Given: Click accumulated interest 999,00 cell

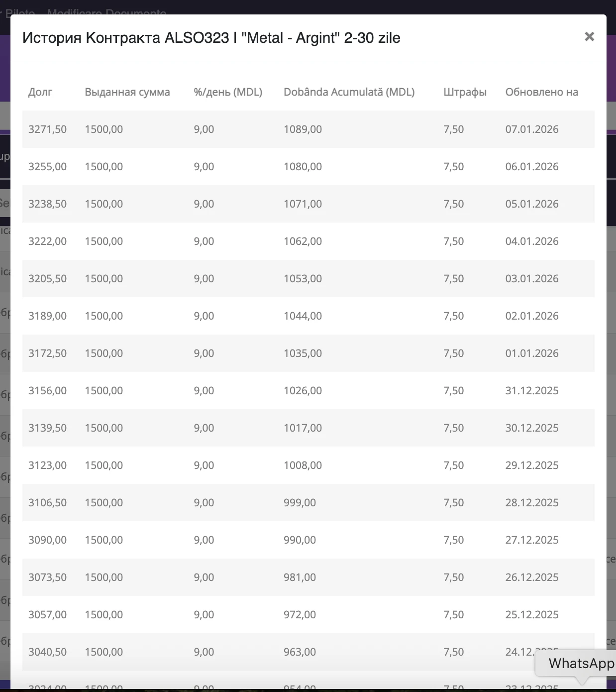Looking at the screenshot, I should click(x=300, y=503).
